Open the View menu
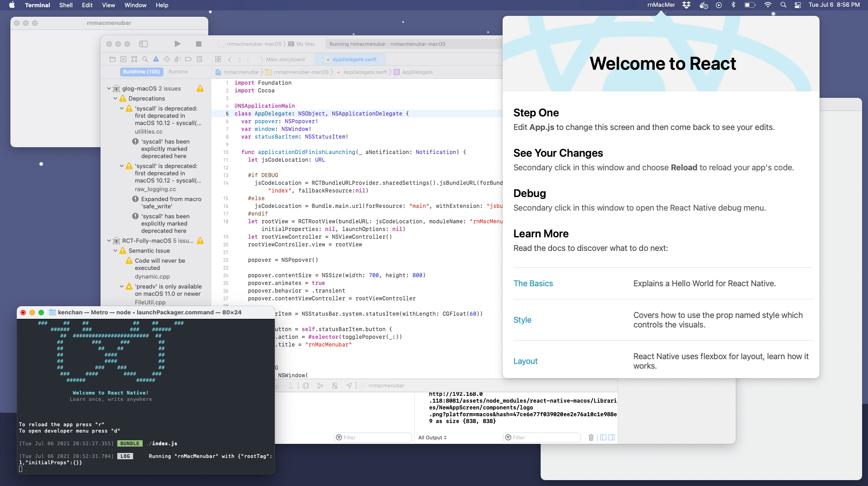This screenshot has width=868, height=486. [x=108, y=5]
